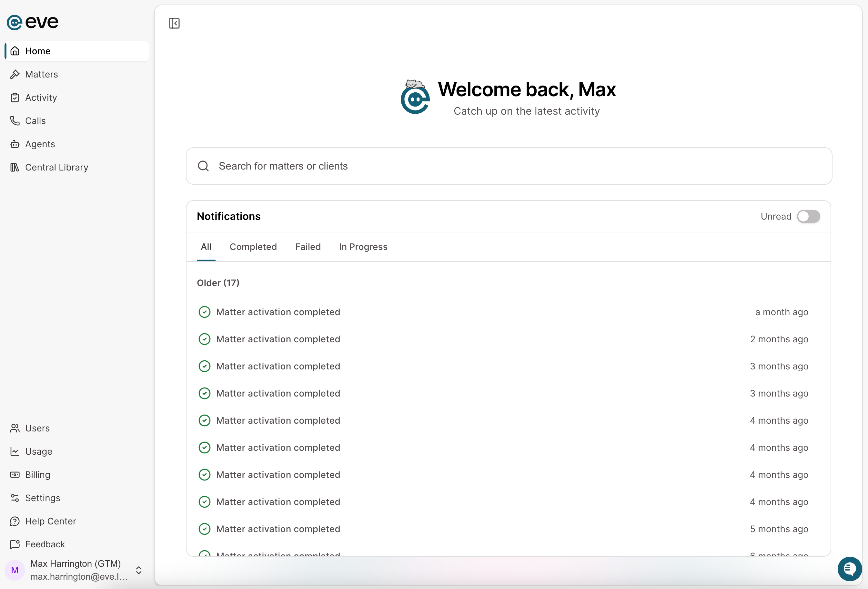Screen dimensions: 868x589
Task: Open the notification from 5 months ago
Action: [x=508, y=529]
